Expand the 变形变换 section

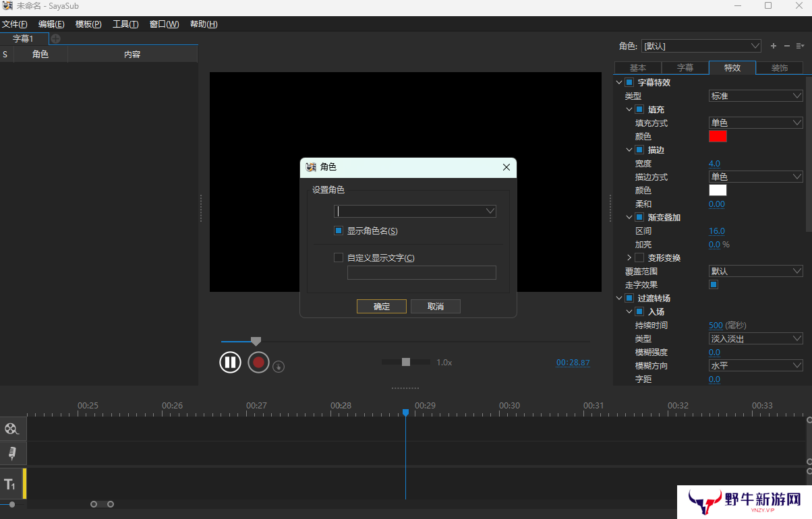click(x=629, y=257)
